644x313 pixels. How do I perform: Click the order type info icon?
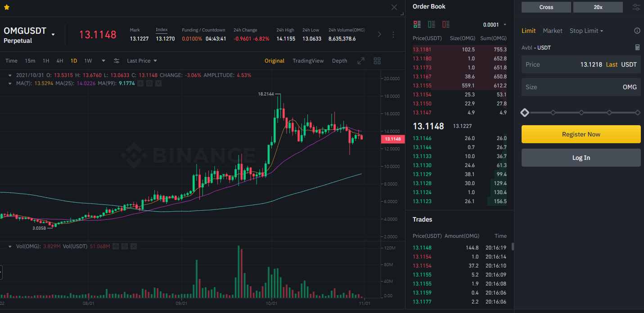(x=637, y=31)
